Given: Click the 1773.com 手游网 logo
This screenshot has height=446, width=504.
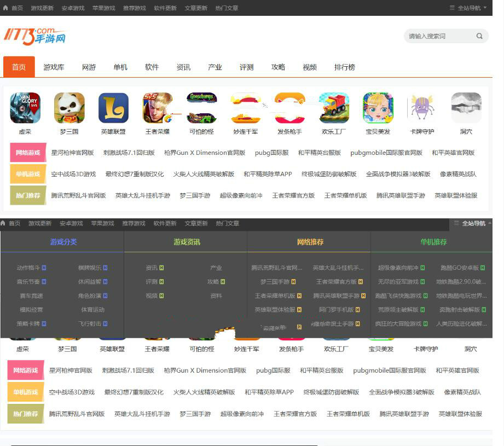Looking at the screenshot, I should [34, 36].
